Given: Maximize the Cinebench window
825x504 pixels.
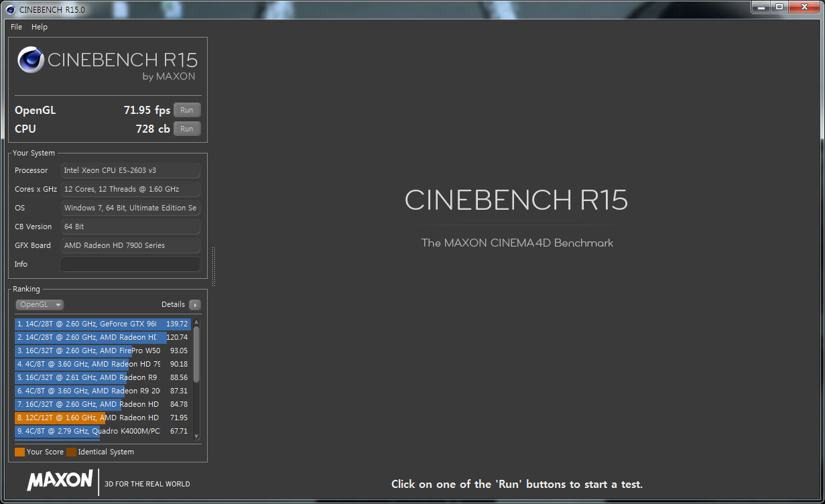Looking at the screenshot, I should click(779, 7).
